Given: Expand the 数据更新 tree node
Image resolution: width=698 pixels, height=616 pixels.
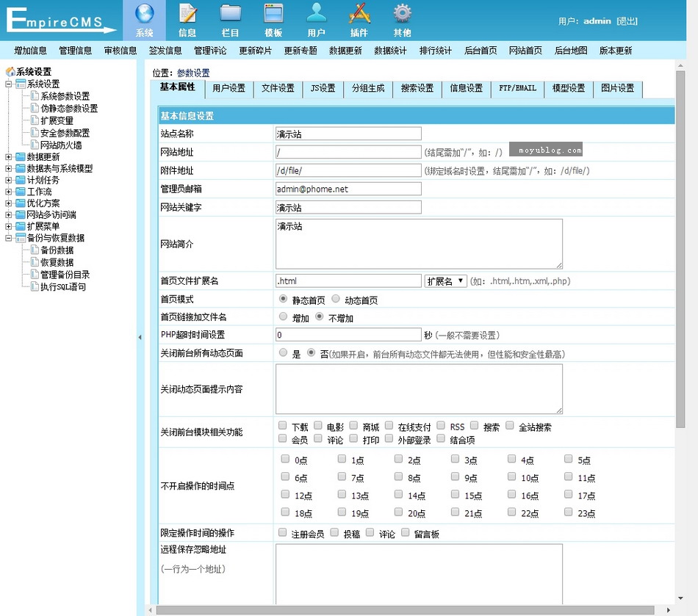Looking at the screenshot, I should click(x=9, y=156).
